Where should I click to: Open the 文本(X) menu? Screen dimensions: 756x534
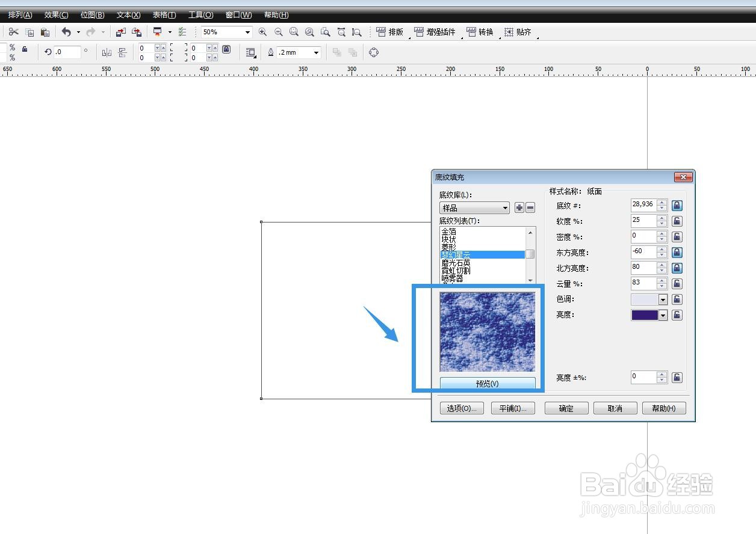[129, 15]
